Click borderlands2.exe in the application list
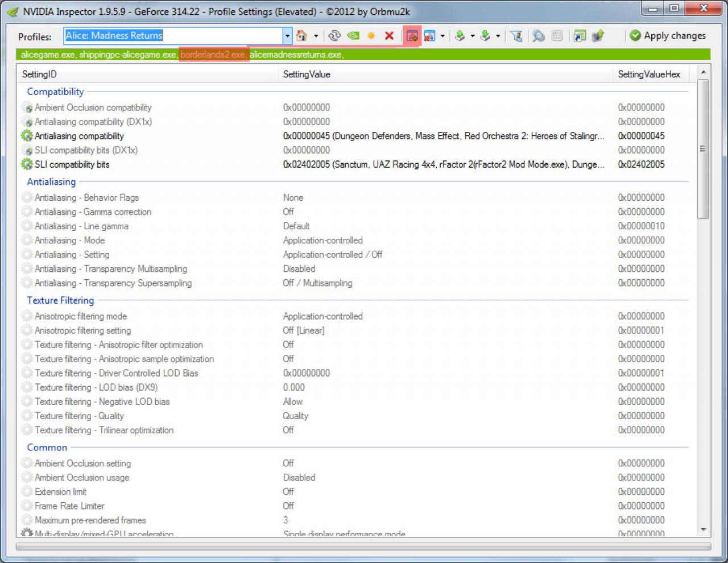This screenshot has height=563, width=728. click(x=213, y=55)
